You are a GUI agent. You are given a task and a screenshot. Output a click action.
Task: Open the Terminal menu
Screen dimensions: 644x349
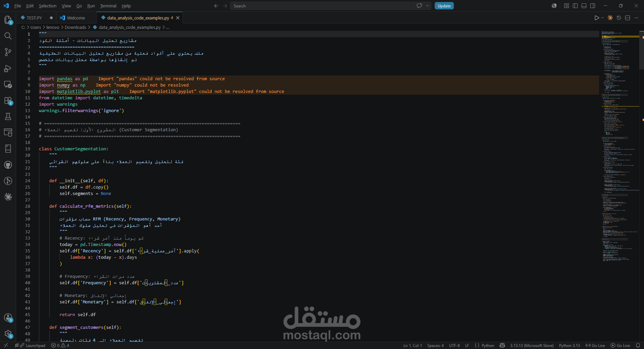pyautogui.click(x=108, y=6)
